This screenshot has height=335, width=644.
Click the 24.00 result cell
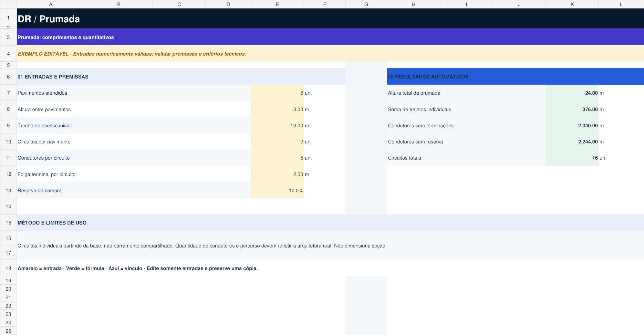pyautogui.click(x=572, y=93)
